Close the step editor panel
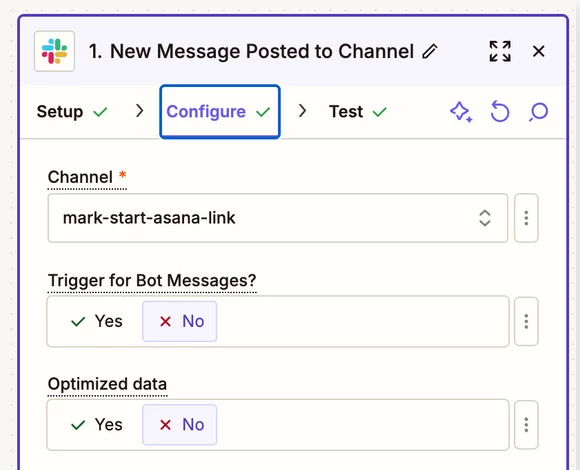 pyautogui.click(x=539, y=51)
